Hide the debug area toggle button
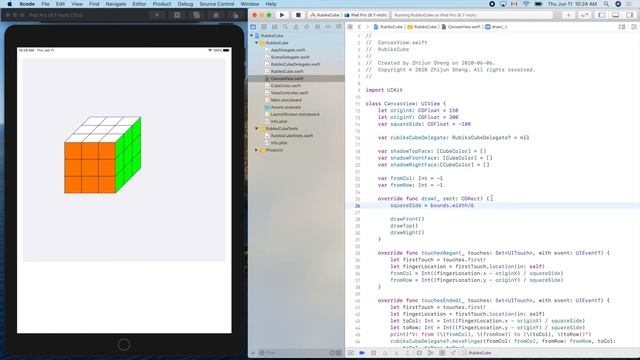This screenshot has width=640, height=360. point(350,353)
